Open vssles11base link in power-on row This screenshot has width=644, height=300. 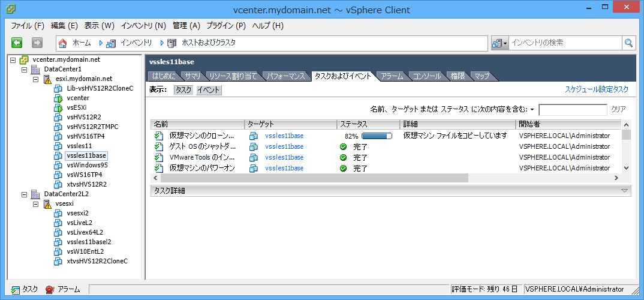point(284,168)
